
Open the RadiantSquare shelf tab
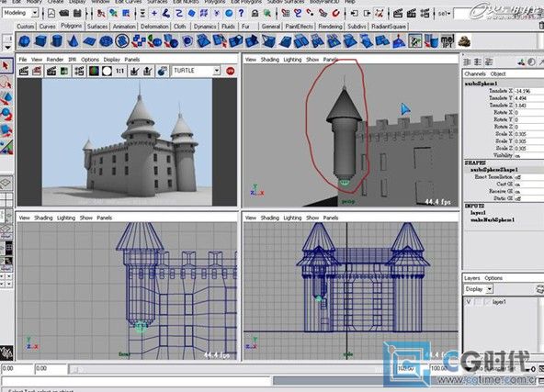389,27
